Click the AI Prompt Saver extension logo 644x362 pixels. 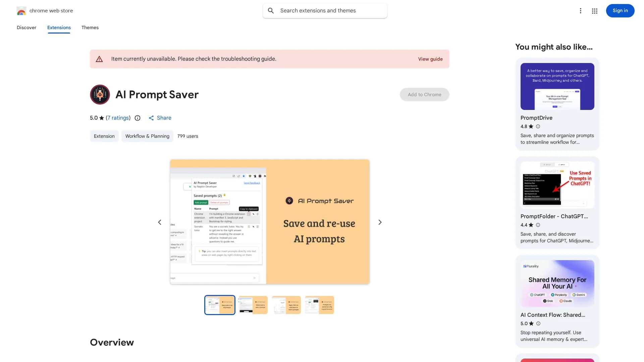[x=100, y=95]
